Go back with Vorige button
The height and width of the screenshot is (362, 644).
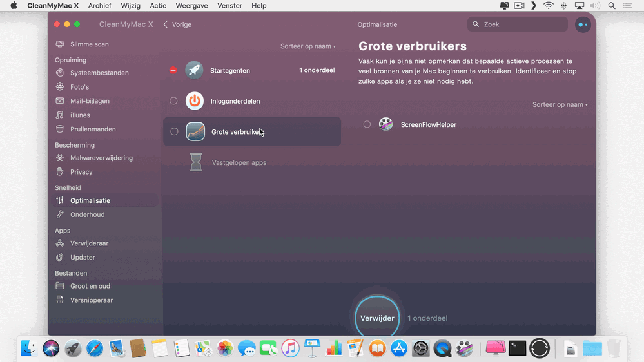coord(177,24)
